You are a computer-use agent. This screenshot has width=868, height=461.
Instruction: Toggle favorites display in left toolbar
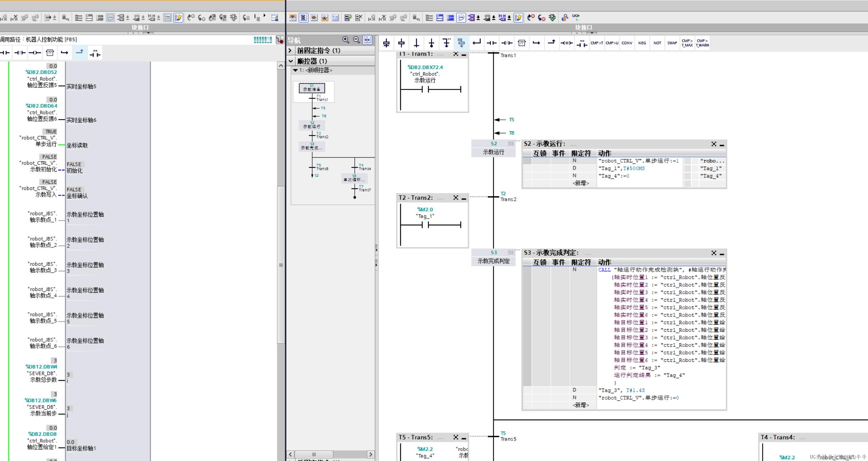(x=178, y=17)
